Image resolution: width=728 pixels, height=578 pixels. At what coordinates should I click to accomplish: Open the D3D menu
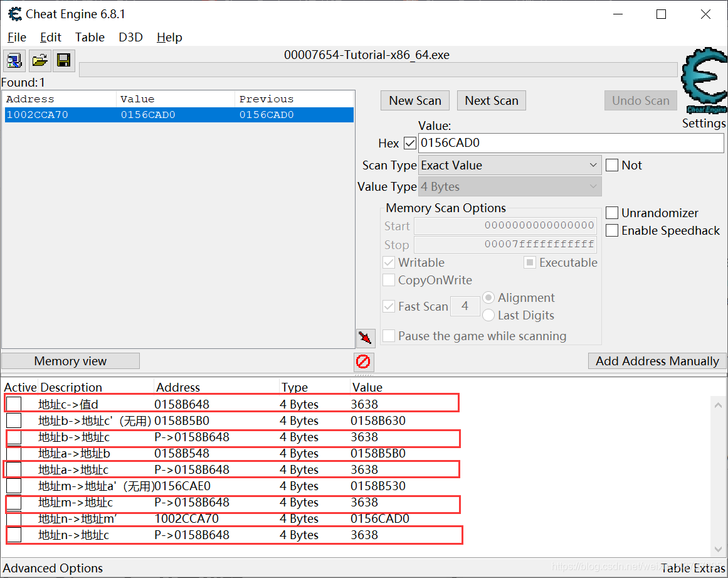click(x=130, y=37)
